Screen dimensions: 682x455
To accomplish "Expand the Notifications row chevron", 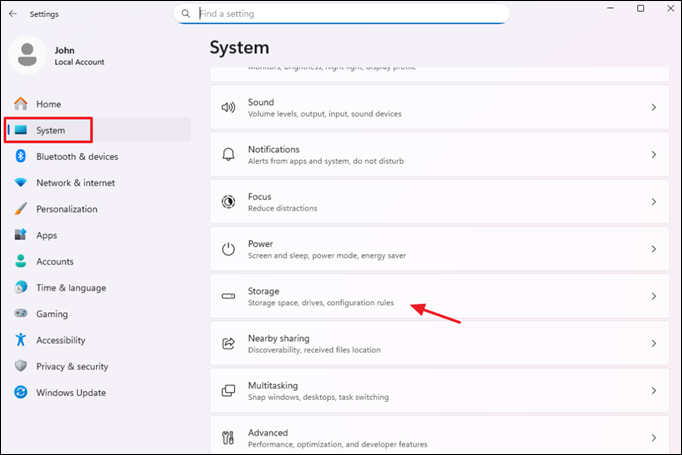I will (x=654, y=154).
